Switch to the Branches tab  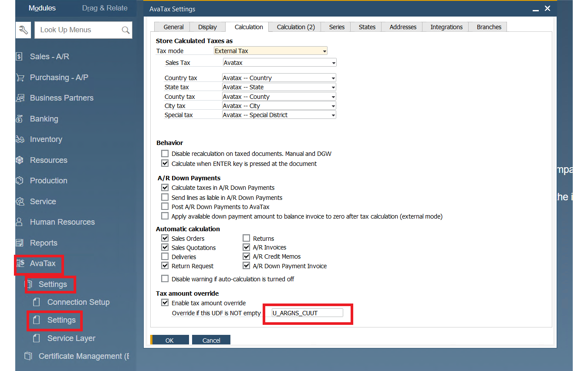tap(489, 27)
